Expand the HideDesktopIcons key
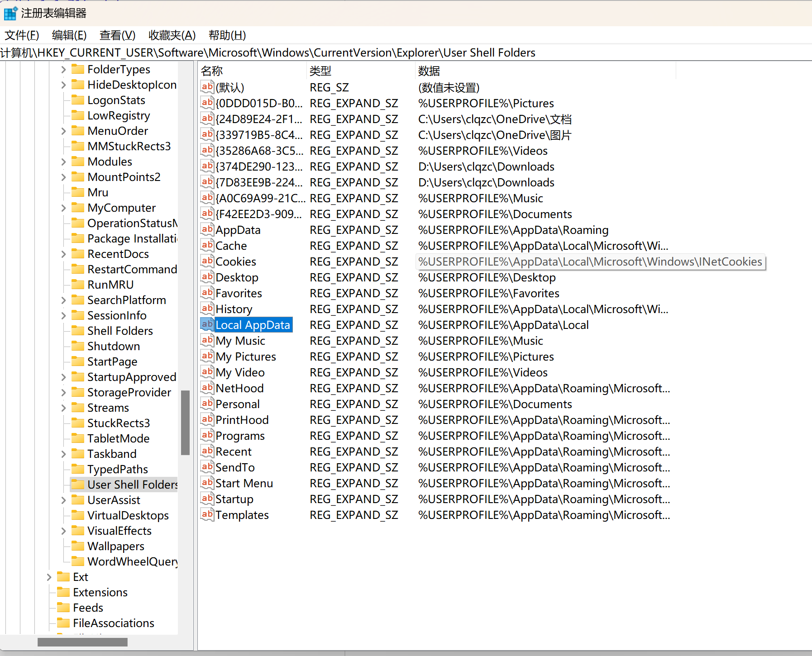This screenshot has width=812, height=656. tap(63, 85)
